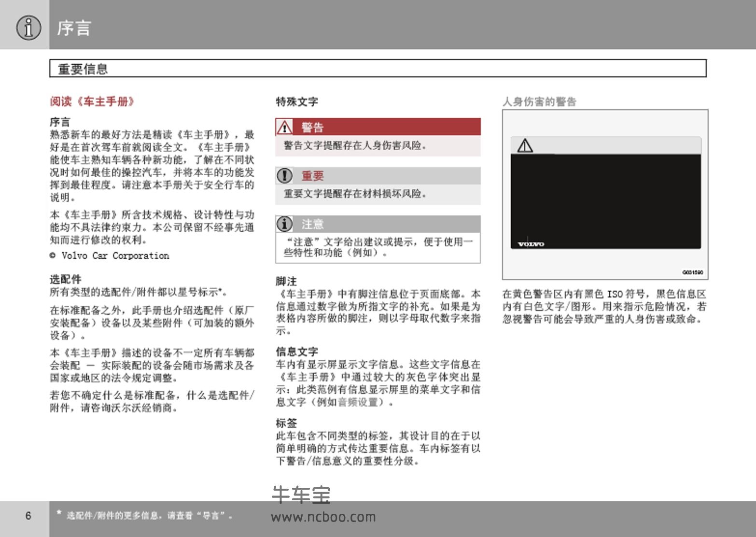Click the grey sample text 音频设置
The width and height of the screenshot is (756, 537).
point(357,402)
